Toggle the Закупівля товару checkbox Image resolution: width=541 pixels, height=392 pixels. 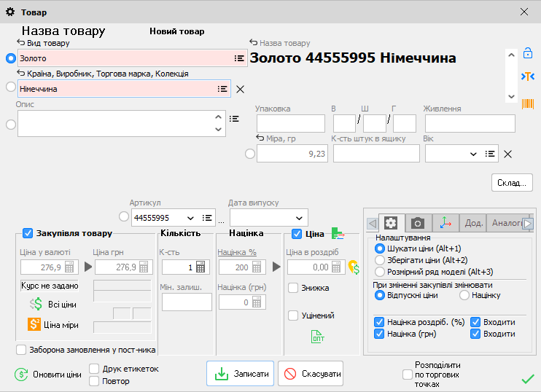click(x=28, y=233)
